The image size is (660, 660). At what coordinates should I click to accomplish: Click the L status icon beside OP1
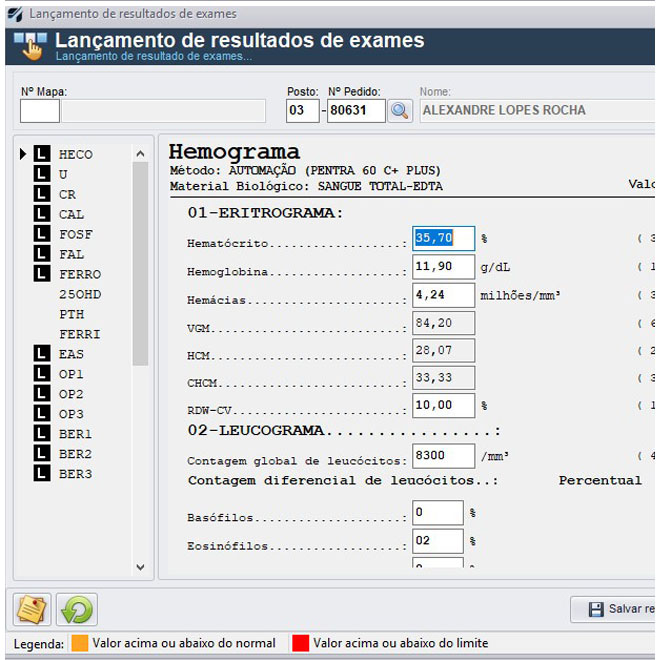(42, 373)
